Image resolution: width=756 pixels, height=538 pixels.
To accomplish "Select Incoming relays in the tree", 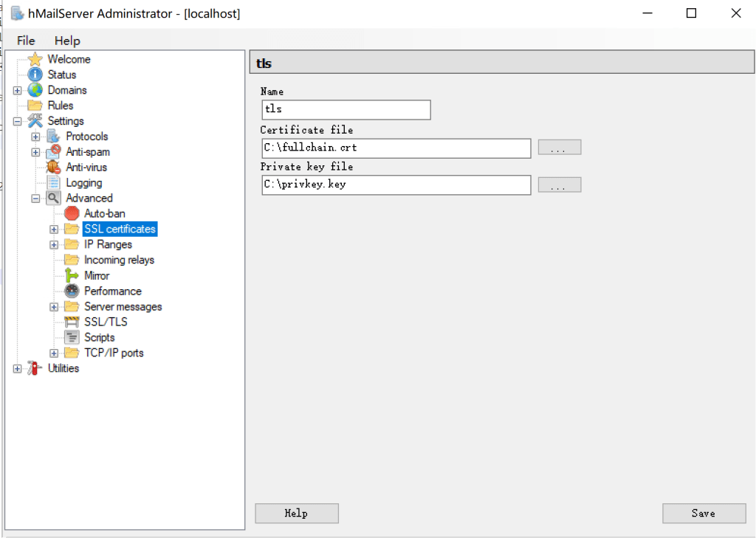I will 119,260.
